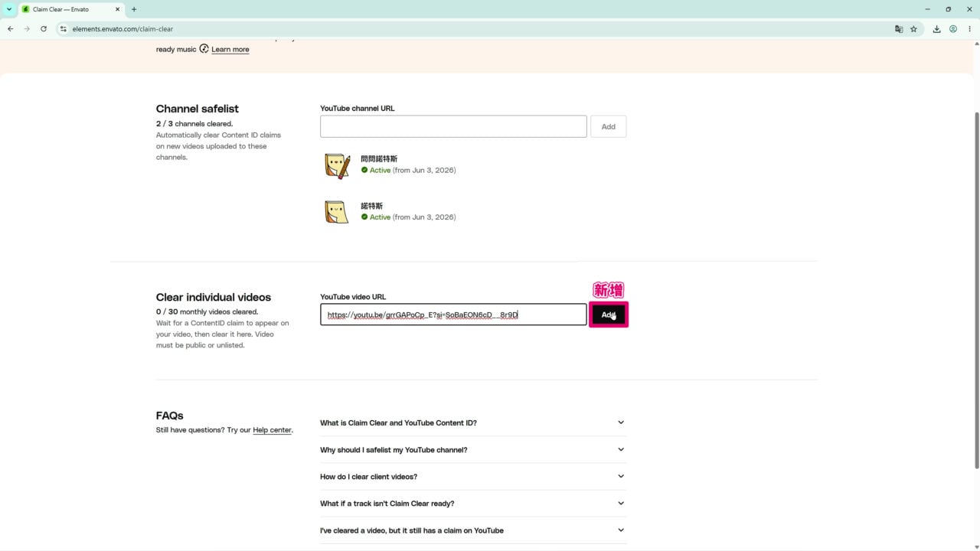Expand 'What if a track isn't Claim Clear ready?'
Viewport: 980px width, 551px height.
473,504
